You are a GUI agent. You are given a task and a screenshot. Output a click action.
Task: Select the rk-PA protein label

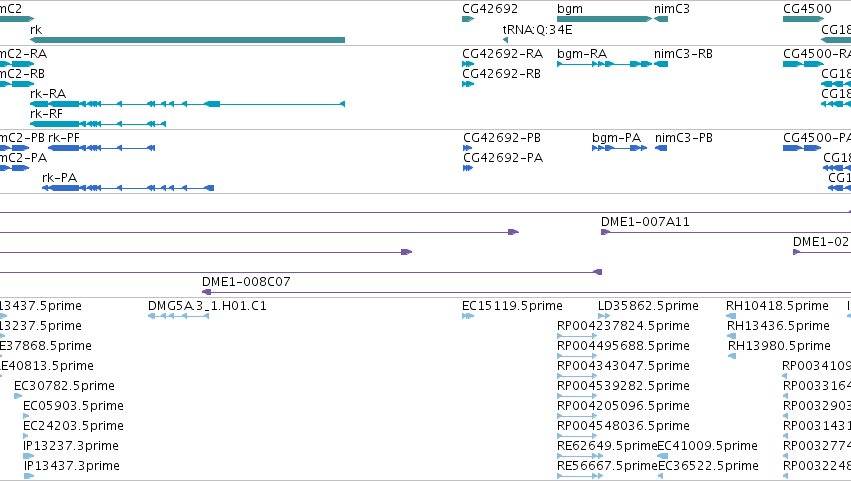59,178
